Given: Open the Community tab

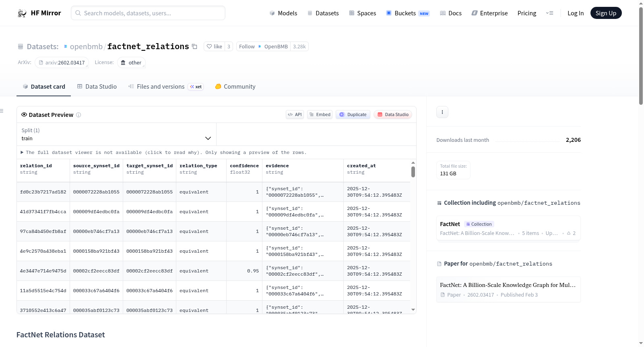Looking at the screenshot, I should (x=235, y=87).
